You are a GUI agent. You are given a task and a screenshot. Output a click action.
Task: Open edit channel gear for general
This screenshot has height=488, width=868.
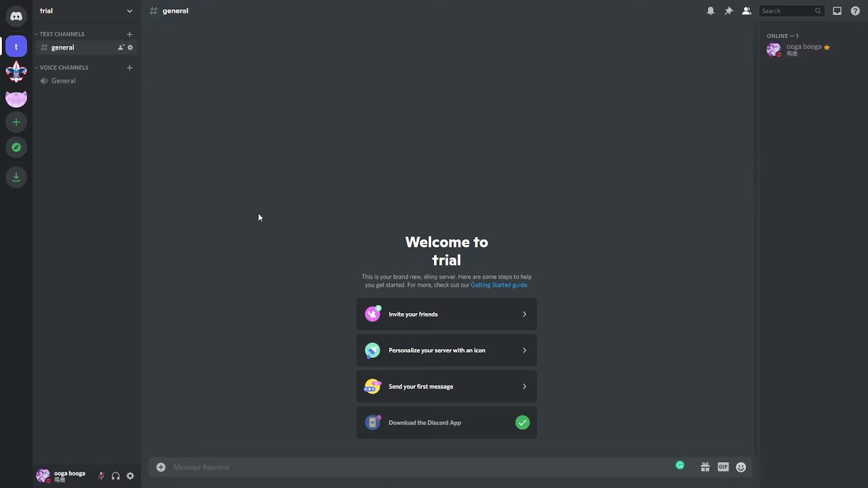(130, 47)
